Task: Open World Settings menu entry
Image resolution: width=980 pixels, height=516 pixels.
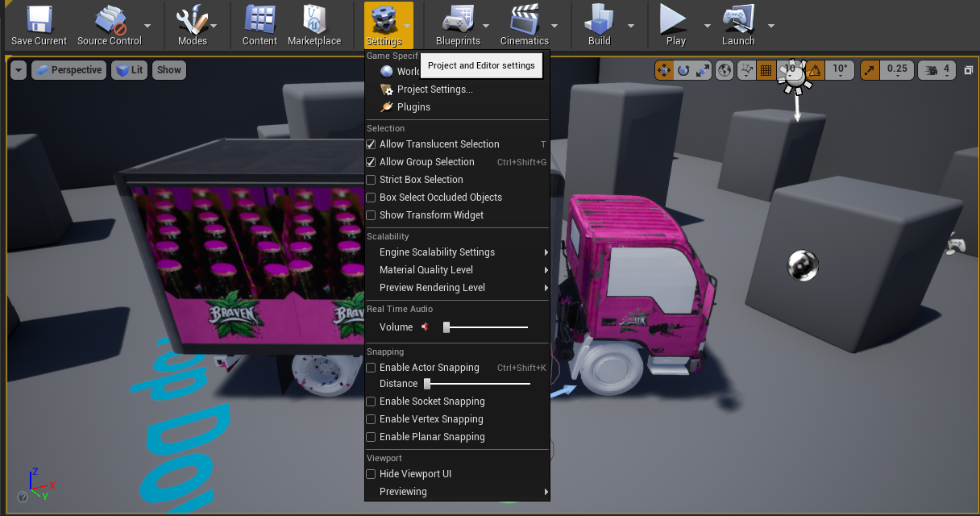Action: (x=394, y=72)
